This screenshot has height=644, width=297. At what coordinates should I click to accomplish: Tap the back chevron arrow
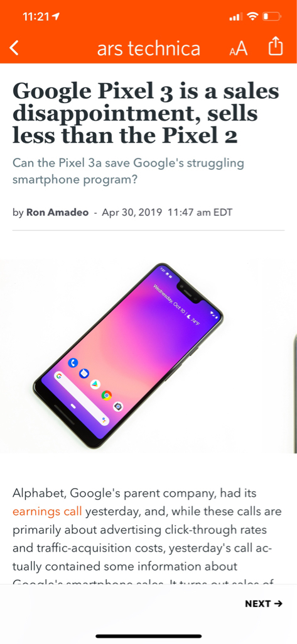coord(14,48)
